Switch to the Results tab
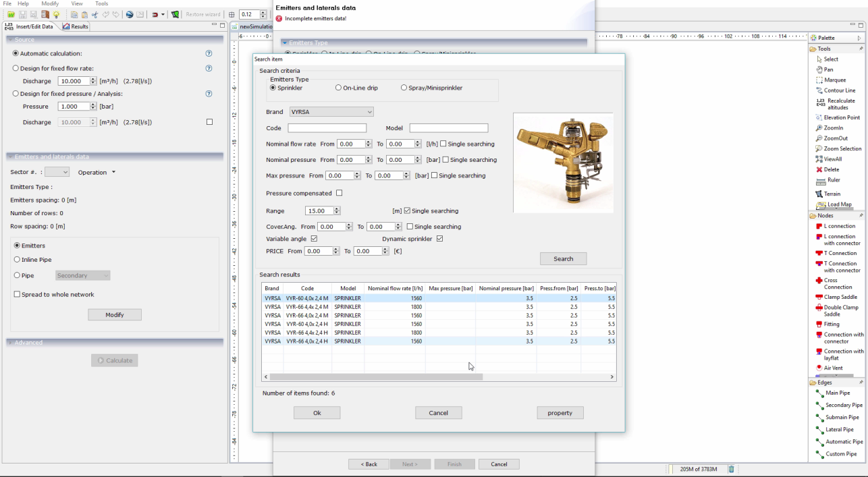The height and width of the screenshot is (477, 868). [76, 26]
